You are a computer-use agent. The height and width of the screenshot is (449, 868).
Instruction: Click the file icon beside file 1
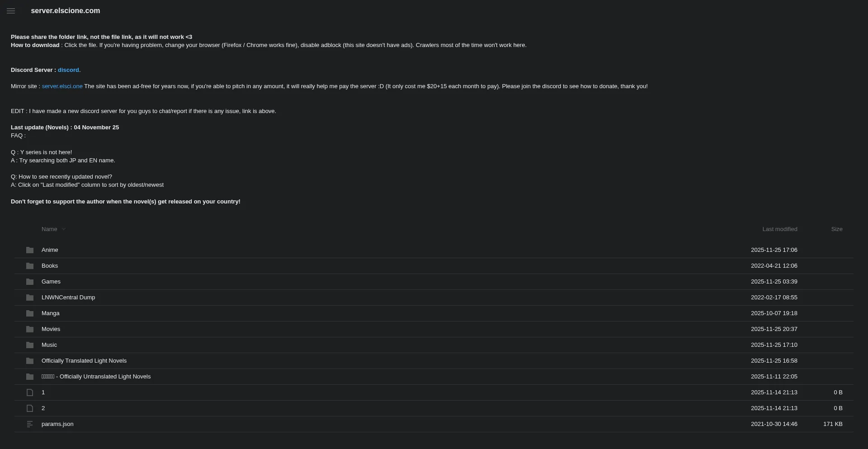tap(30, 392)
